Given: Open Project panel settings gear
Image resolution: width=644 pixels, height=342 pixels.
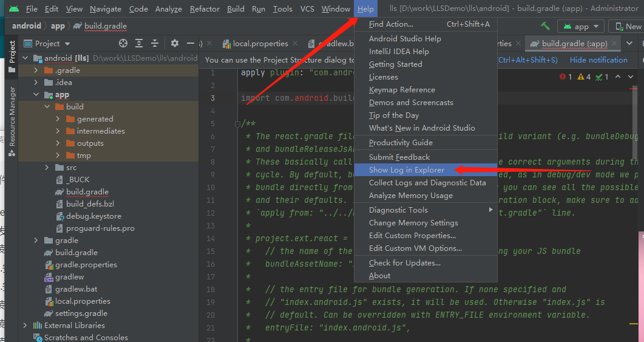Looking at the screenshot, I should (x=175, y=43).
